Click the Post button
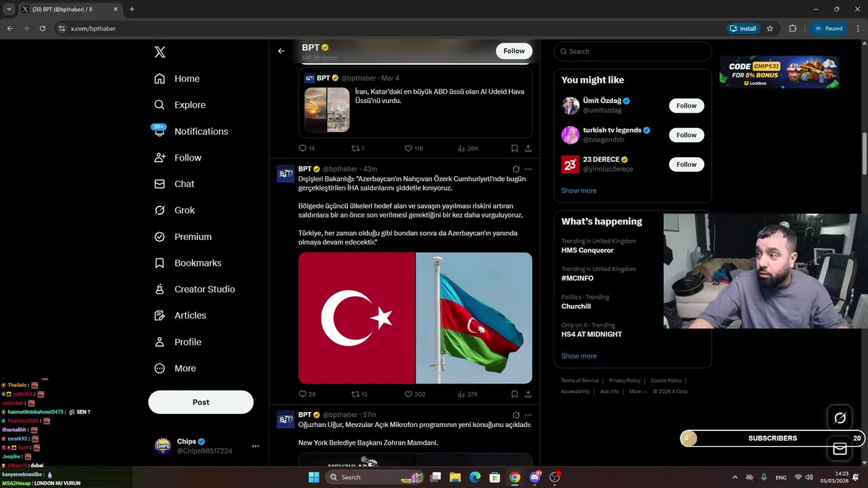The image size is (868, 488). [x=201, y=402]
